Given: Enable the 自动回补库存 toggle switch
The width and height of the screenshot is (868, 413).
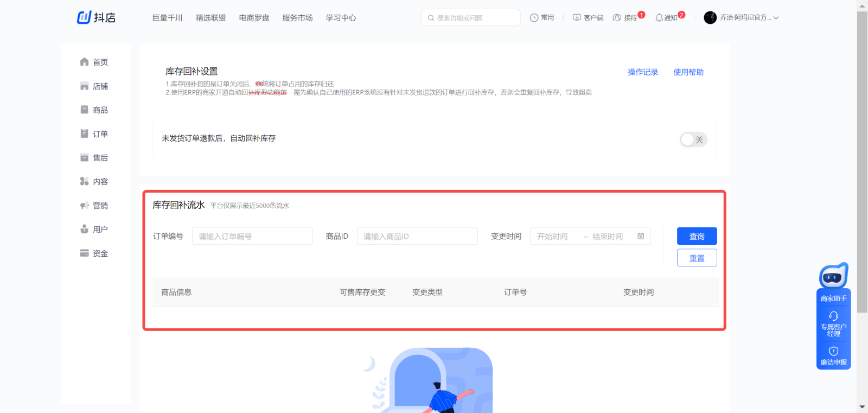Looking at the screenshot, I should point(693,139).
